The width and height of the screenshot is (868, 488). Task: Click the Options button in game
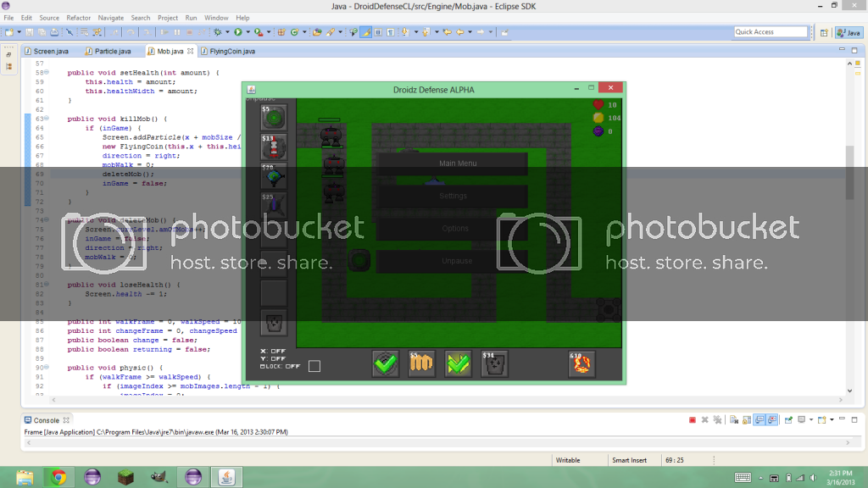coord(452,229)
